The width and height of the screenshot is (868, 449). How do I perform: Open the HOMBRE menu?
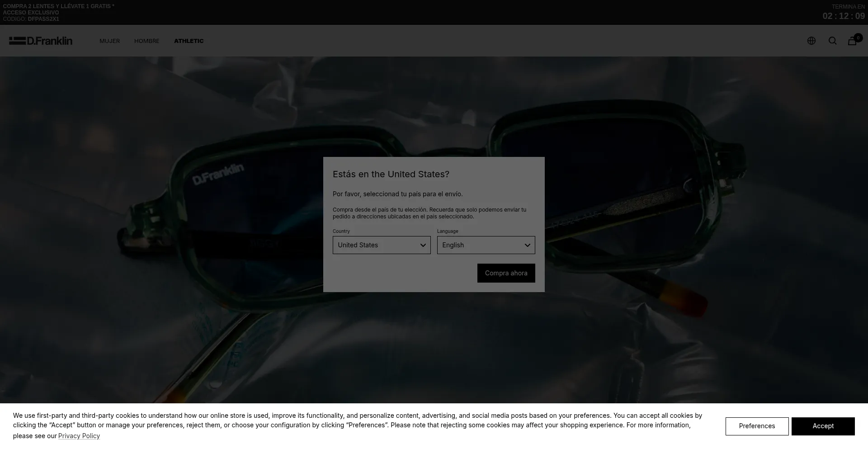point(146,41)
